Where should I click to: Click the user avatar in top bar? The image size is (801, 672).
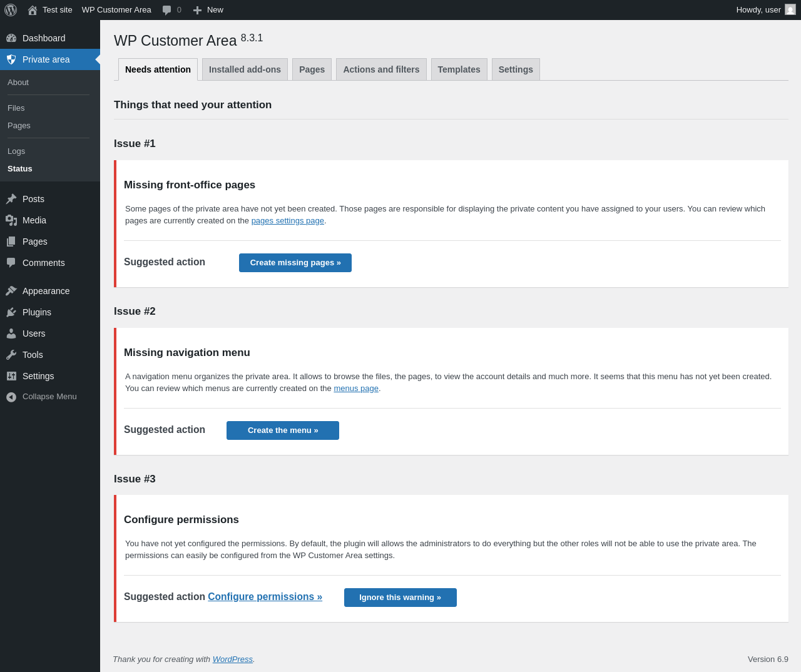coord(790,10)
